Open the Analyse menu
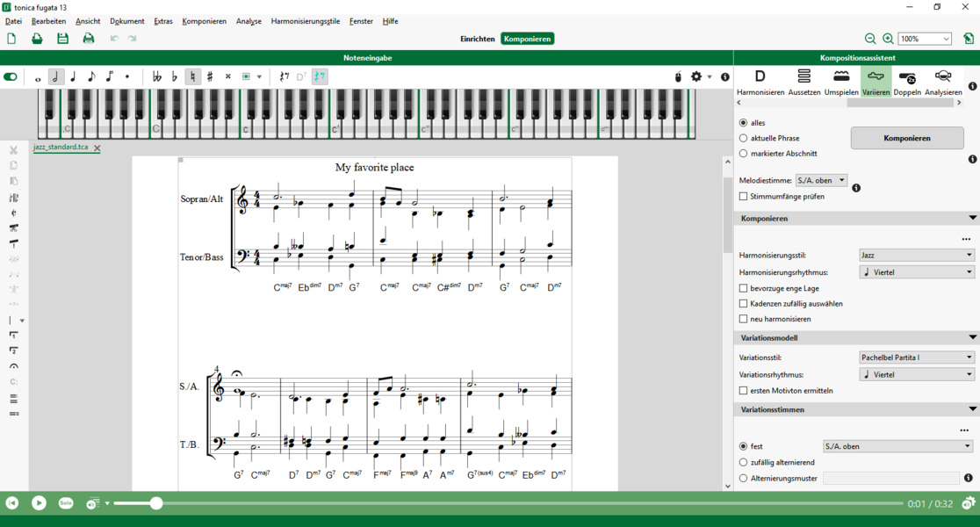980x527 pixels. tap(249, 21)
